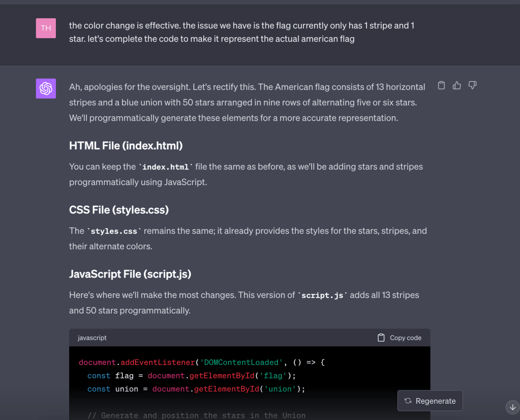Click the 'DOMContentLoaded' string in the code
Viewport: 520px width, 420px height.
point(240,363)
